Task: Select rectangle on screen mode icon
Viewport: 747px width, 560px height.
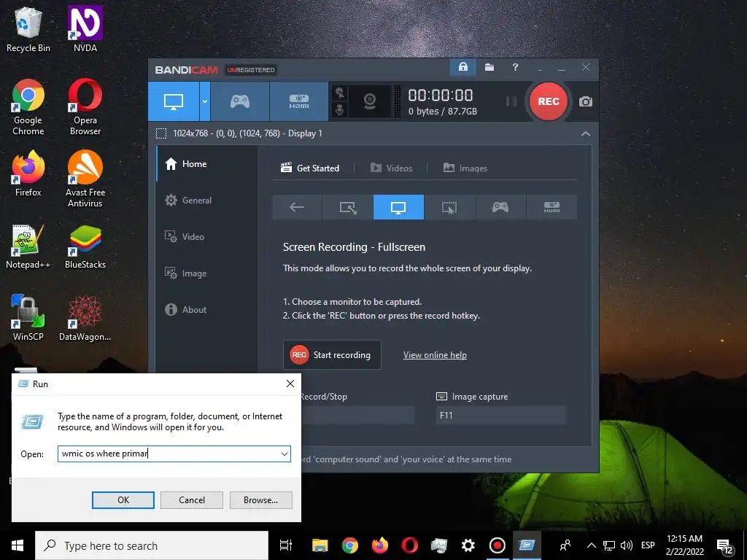Action: (x=348, y=207)
